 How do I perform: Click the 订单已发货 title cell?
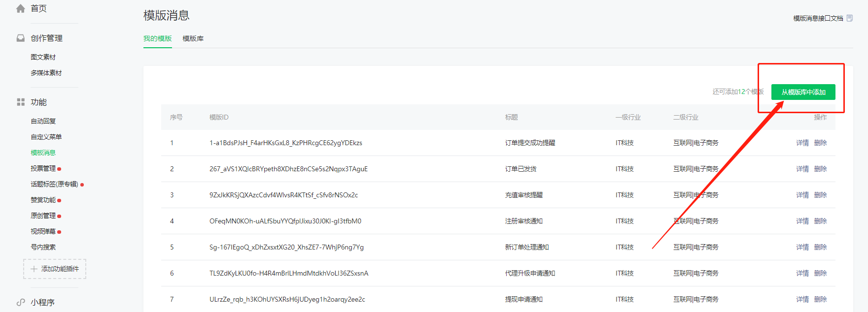click(521, 169)
